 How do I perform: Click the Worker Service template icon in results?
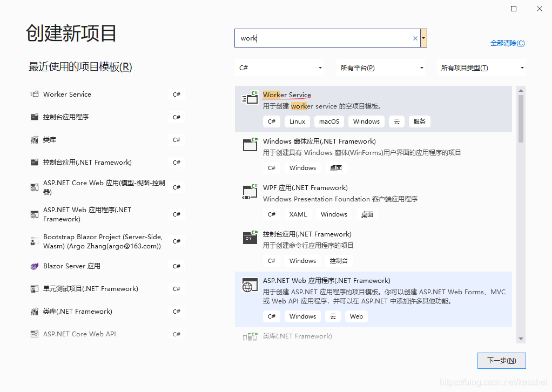[250, 98]
